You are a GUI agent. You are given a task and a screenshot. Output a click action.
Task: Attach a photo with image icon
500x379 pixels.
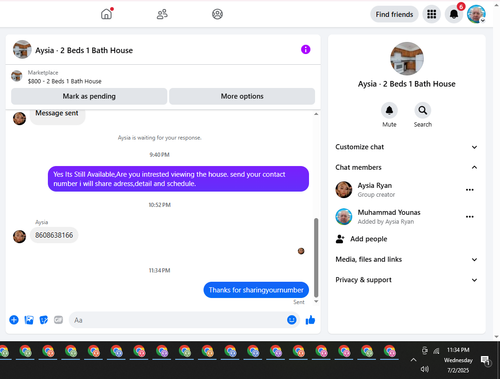click(29, 320)
